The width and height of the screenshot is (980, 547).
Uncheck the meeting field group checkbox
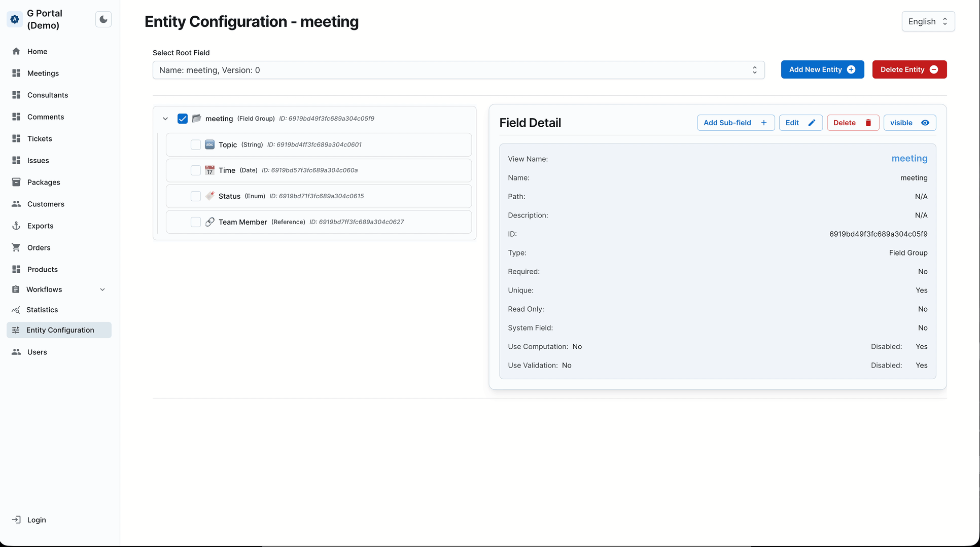182,118
